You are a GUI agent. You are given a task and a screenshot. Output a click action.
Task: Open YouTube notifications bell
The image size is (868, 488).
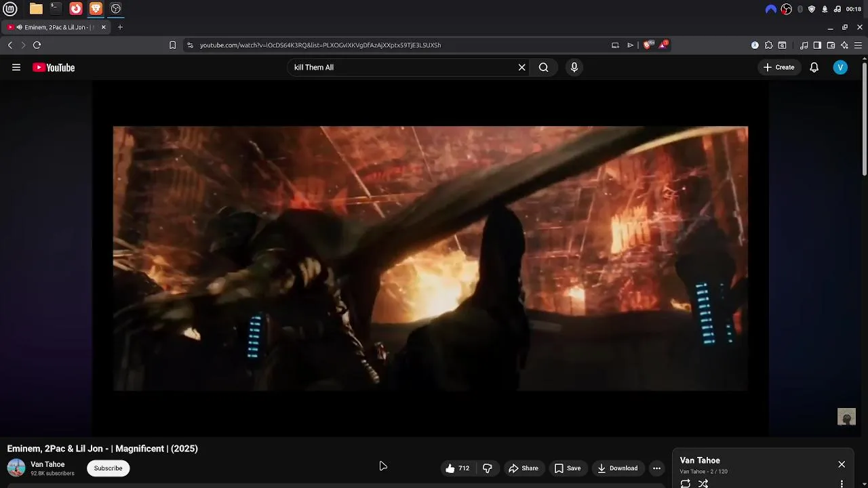pos(814,67)
